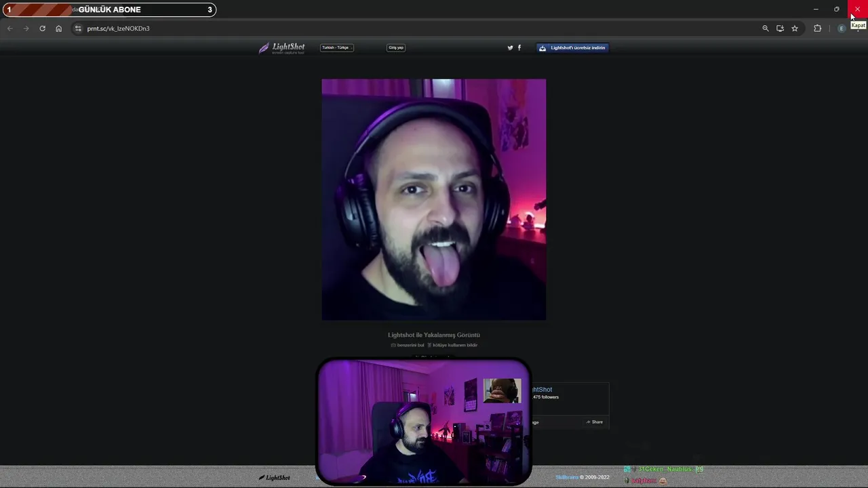Open the browser profile avatar E
The width and height of the screenshot is (868, 488).
coord(842,28)
